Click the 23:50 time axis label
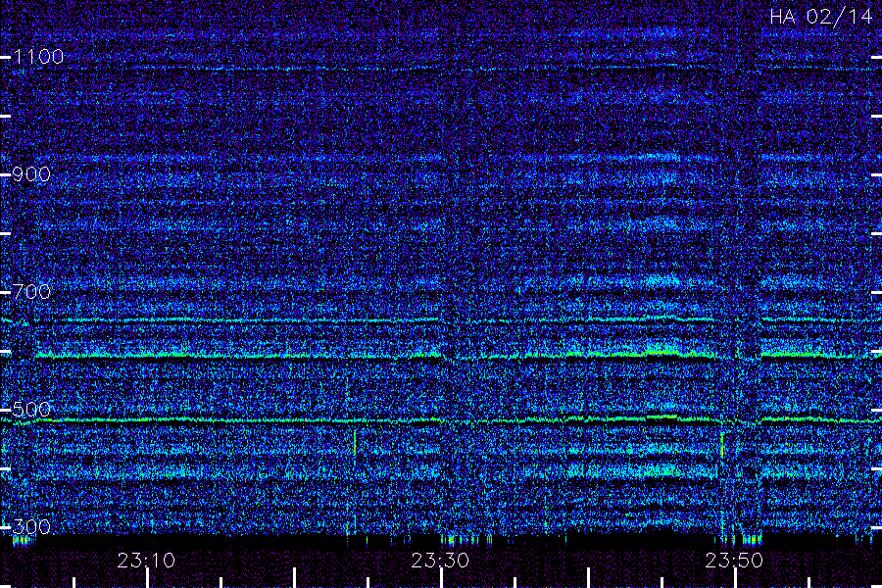This screenshot has height=588, width=882. pyautogui.click(x=734, y=561)
